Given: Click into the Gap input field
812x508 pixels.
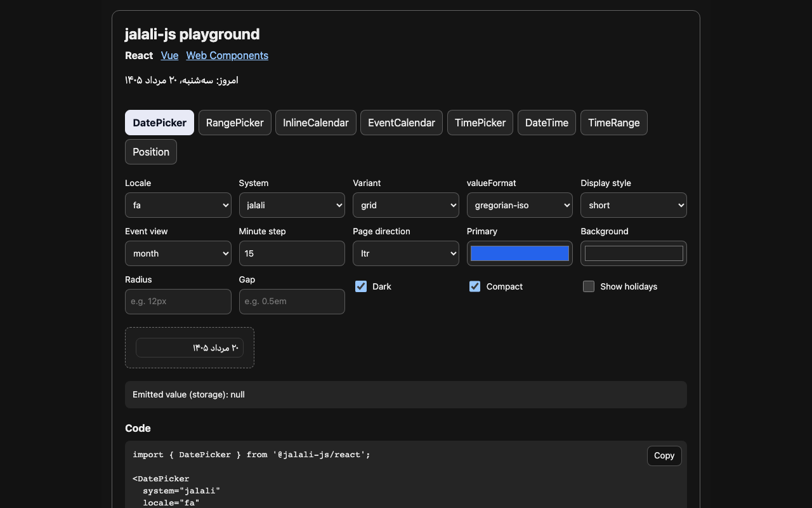Looking at the screenshot, I should [292, 302].
